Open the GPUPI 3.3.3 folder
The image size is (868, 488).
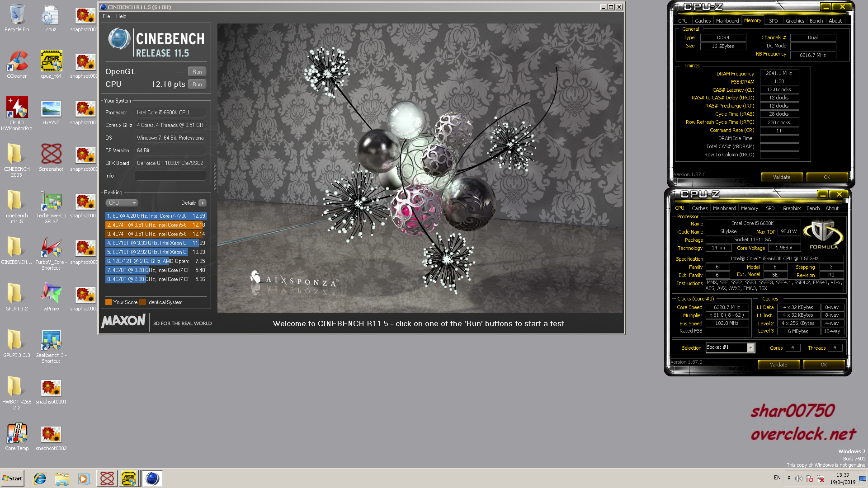[17, 344]
